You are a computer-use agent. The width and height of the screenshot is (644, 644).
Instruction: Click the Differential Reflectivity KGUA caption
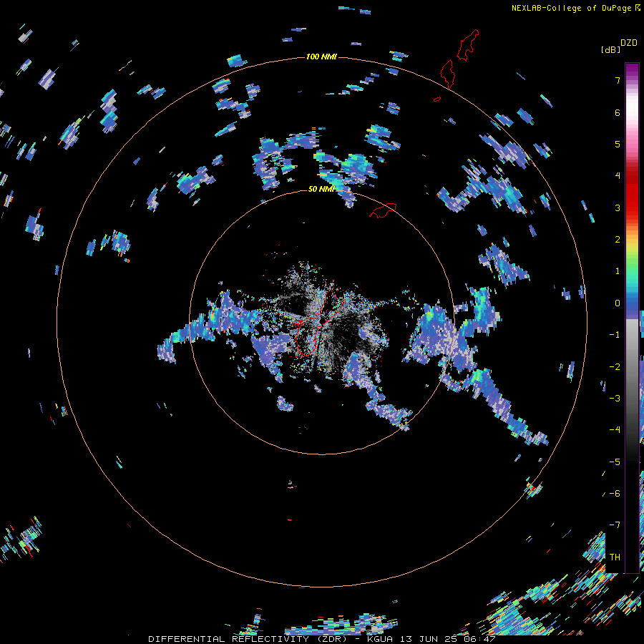pyautogui.click(x=321, y=639)
